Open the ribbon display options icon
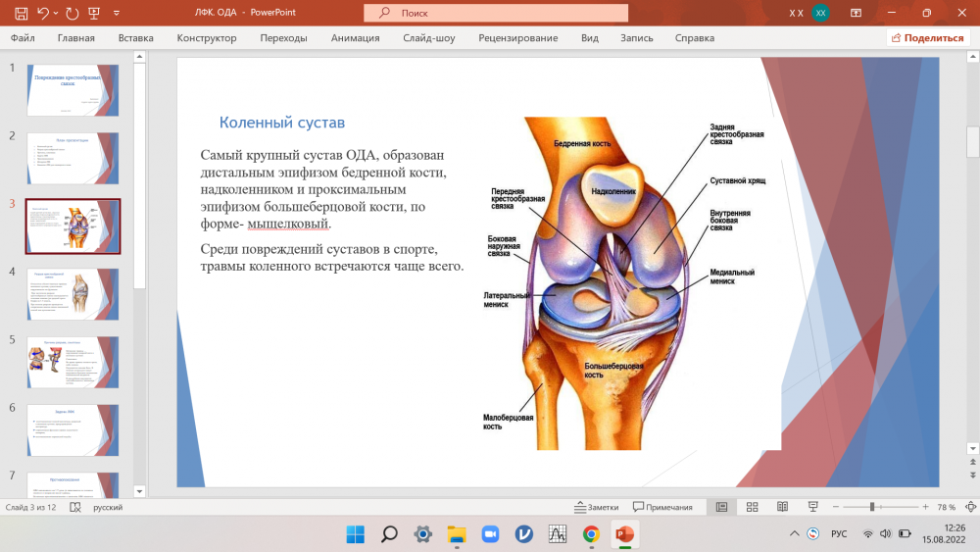980x552 pixels. [x=856, y=13]
